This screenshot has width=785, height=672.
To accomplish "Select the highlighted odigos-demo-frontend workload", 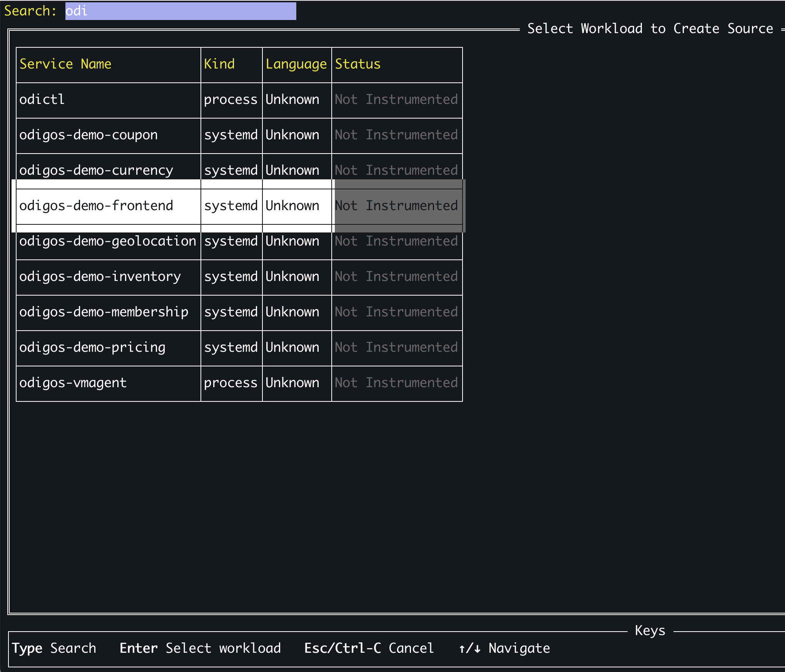I will click(x=96, y=206).
